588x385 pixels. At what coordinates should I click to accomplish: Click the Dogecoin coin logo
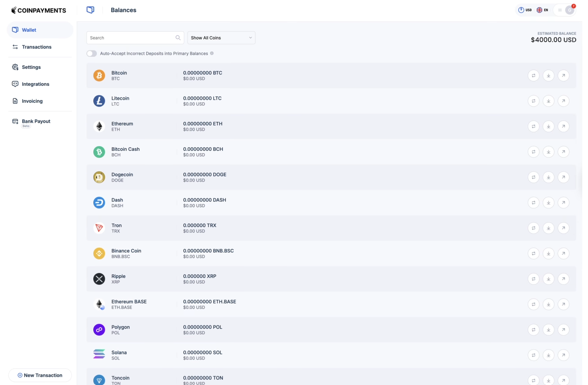(x=99, y=177)
